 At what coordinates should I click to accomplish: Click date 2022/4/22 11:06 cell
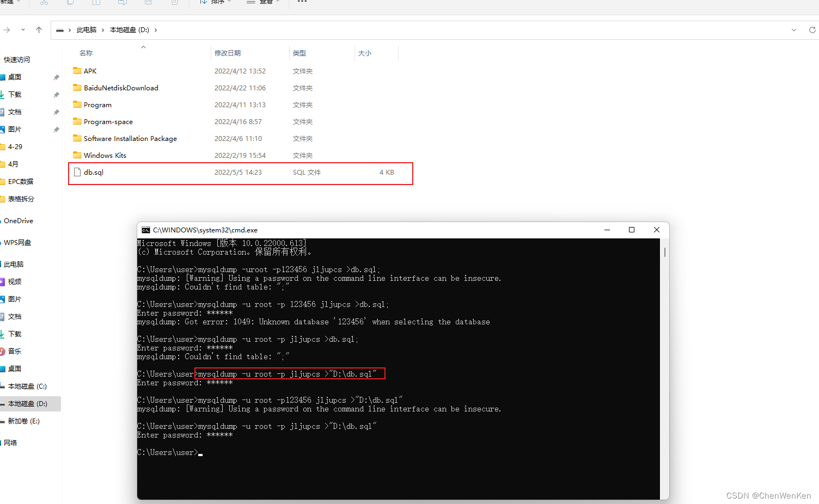(x=240, y=88)
